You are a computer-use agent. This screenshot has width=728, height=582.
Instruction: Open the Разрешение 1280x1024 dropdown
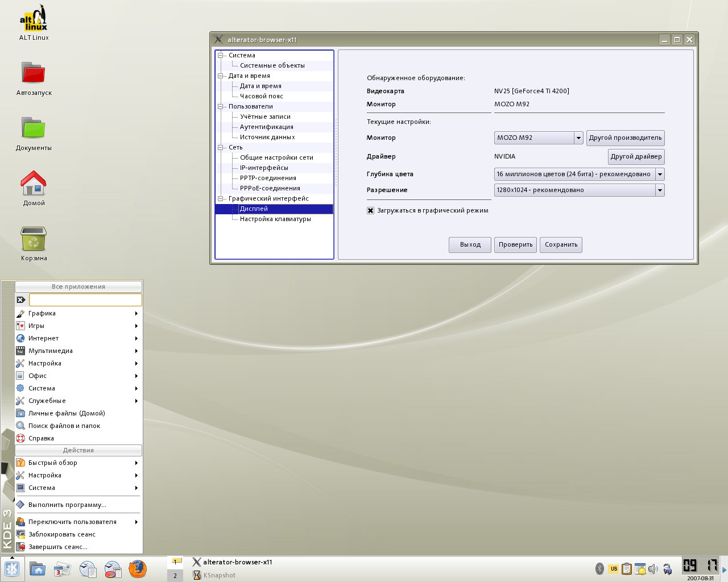(579, 190)
